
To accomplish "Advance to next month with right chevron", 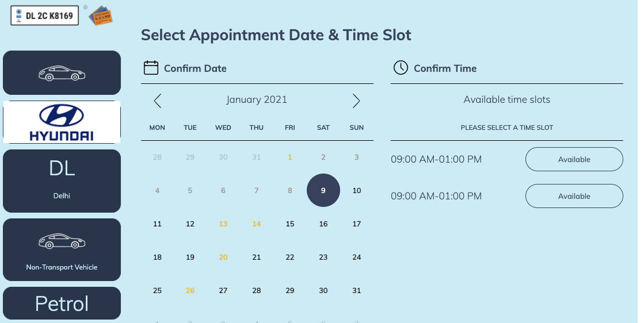I will 356,101.
